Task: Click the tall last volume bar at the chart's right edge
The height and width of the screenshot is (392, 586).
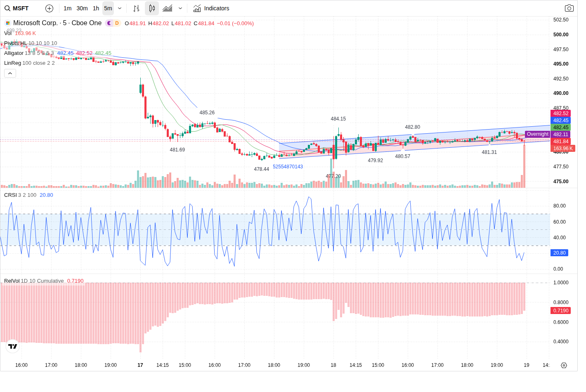Action: click(x=525, y=165)
